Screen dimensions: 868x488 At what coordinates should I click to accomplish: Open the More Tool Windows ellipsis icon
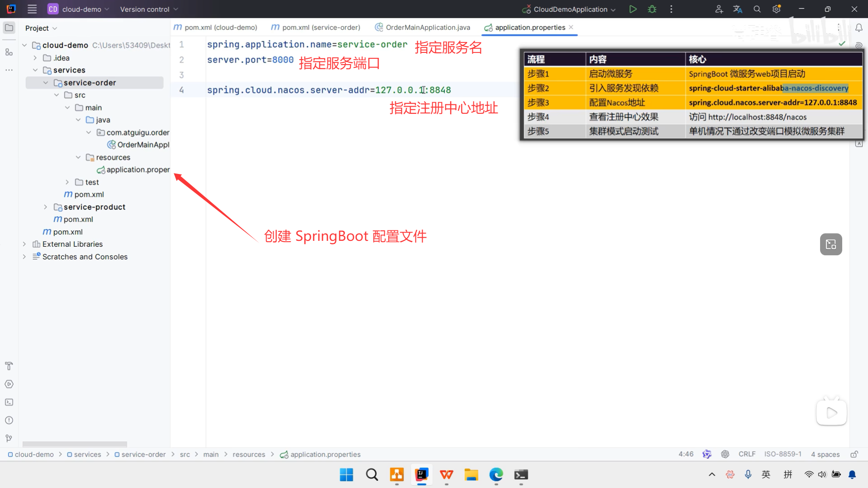(x=9, y=70)
